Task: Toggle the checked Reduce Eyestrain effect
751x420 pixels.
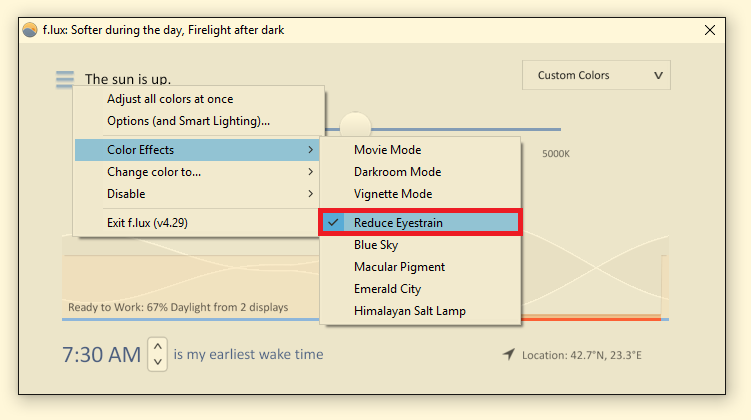Action: [420, 223]
